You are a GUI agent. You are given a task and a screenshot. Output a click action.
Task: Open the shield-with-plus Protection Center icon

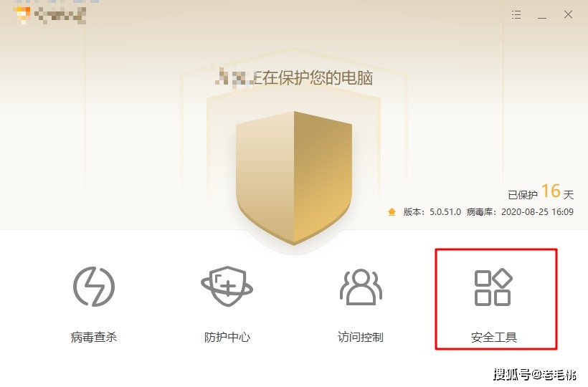(227, 286)
